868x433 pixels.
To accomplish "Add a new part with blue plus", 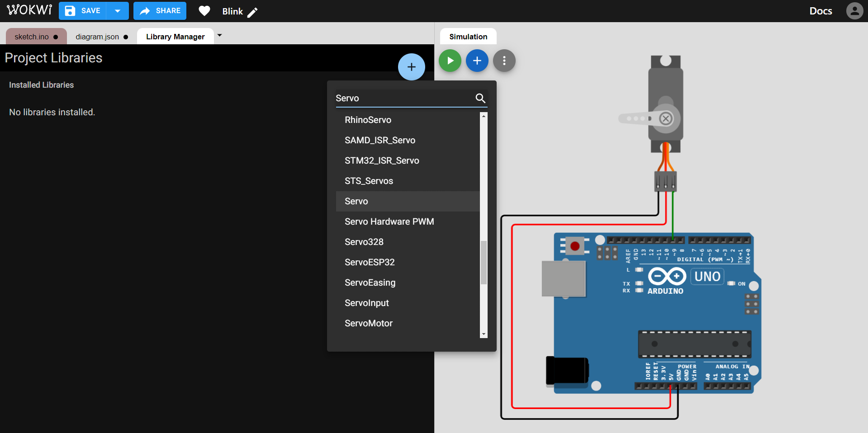I will [x=477, y=61].
